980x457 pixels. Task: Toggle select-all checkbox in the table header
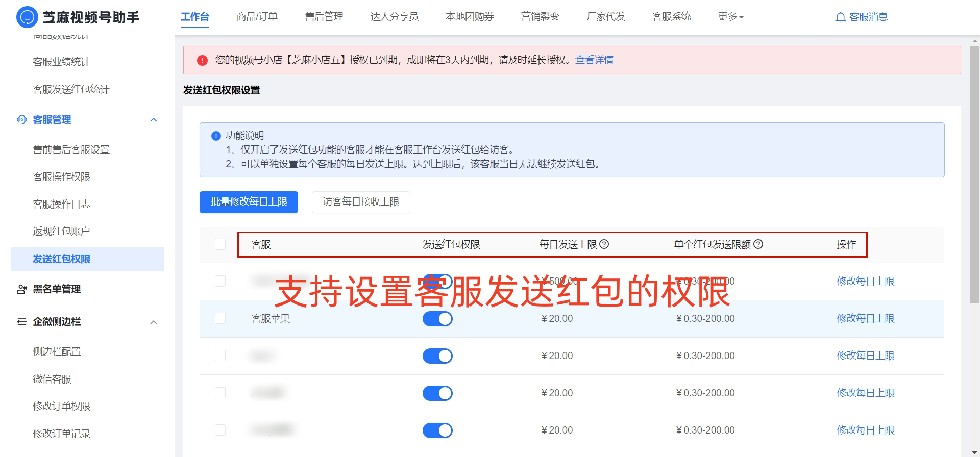[x=220, y=244]
